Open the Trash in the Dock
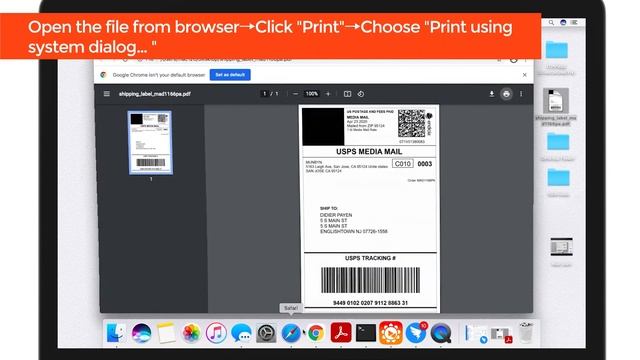Screen dimensions: 640x360 (x=526, y=332)
